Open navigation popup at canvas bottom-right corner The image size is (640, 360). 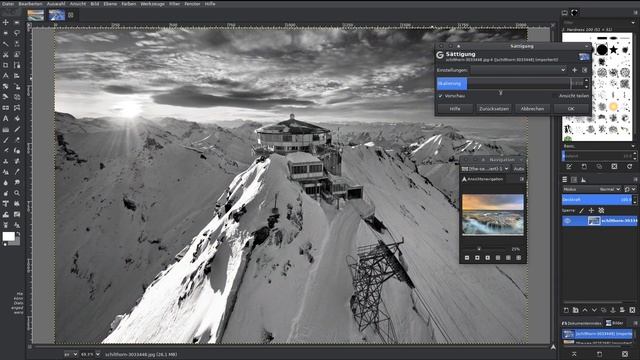tap(553, 347)
